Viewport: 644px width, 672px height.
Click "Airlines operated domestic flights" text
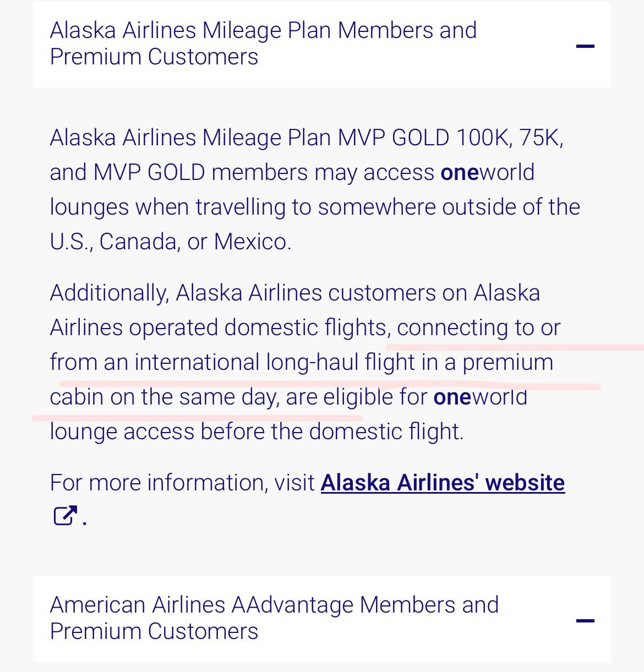tap(218, 328)
